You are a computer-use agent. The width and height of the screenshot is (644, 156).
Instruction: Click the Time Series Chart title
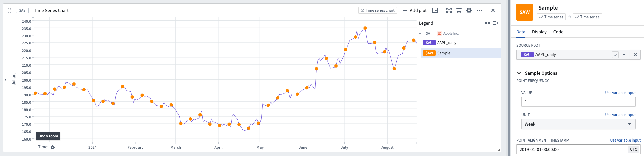51,10
